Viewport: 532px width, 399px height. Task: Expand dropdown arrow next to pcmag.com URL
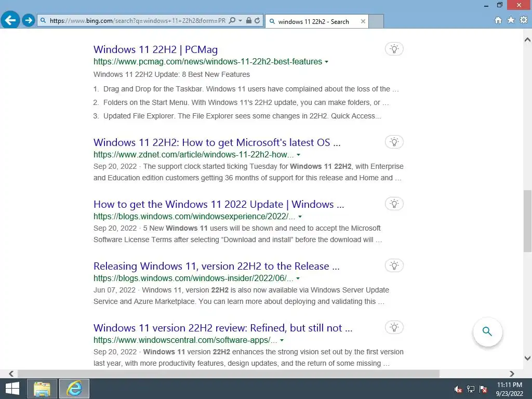[x=326, y=62]
